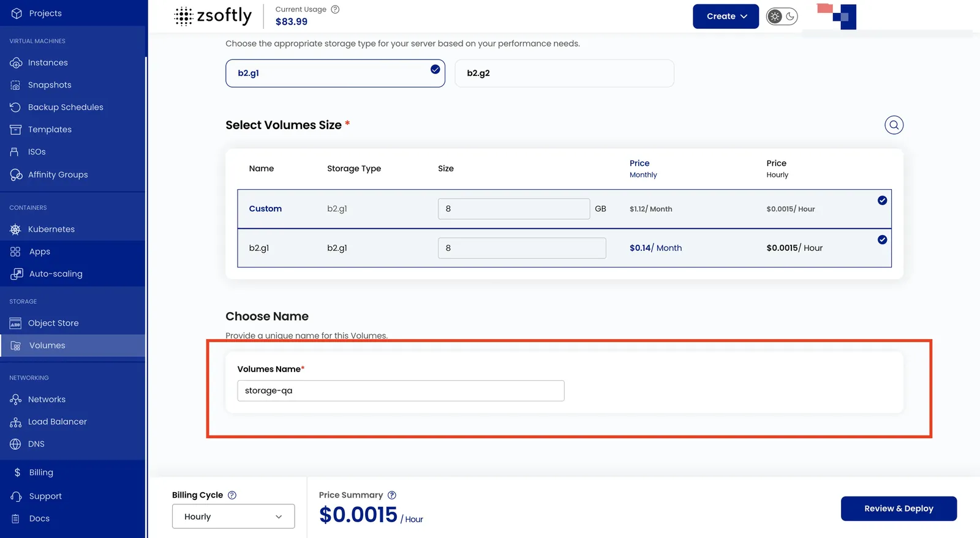The height and width of the screenshot is (538, 980).
Task: Click the Review & Deploy button
Action: tap(899, 509)
